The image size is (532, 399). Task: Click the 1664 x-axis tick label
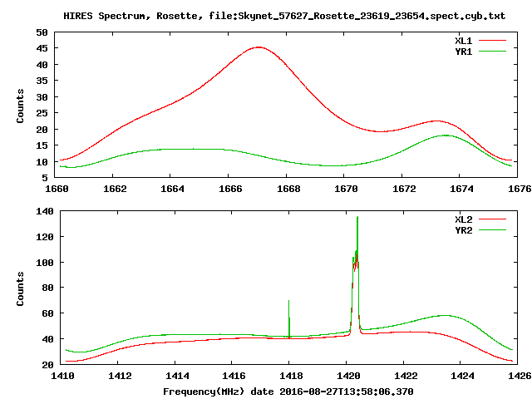click(x=172, y=189)
